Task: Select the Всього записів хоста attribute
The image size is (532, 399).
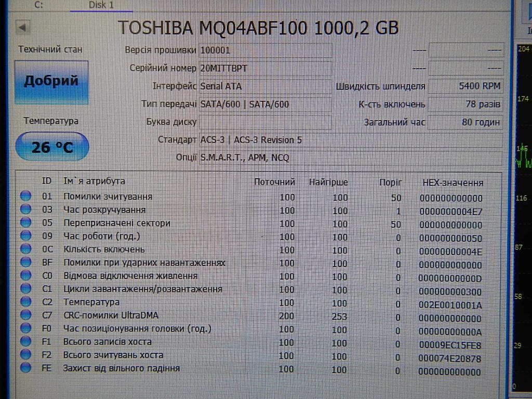Action: [x=107, y=342]
